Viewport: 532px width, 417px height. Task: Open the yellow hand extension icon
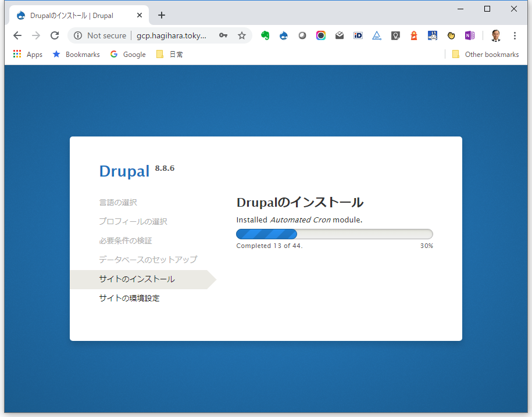tap(451, 35)
